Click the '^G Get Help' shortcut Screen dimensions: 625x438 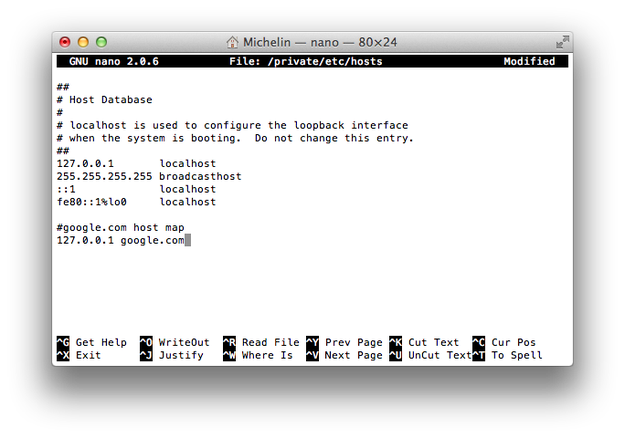pos(92,342)
